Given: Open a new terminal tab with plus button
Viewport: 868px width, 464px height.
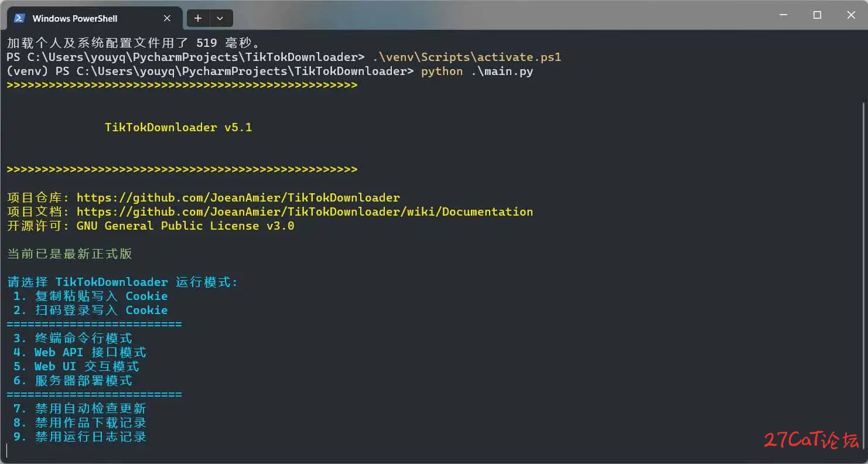Looking at the screenshot, I should [x=198, y=18].
